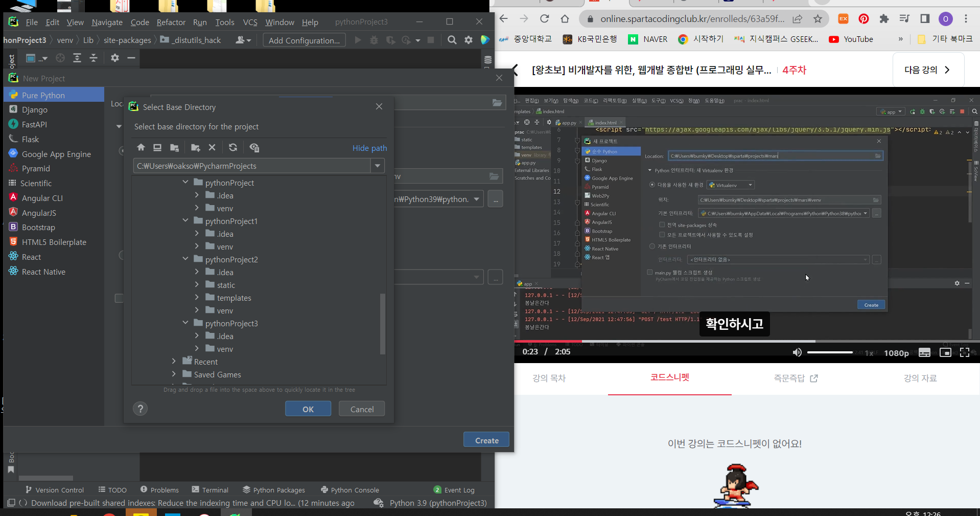
Task: Go to the home page in Chrome
Action: (x=565, y=19)
